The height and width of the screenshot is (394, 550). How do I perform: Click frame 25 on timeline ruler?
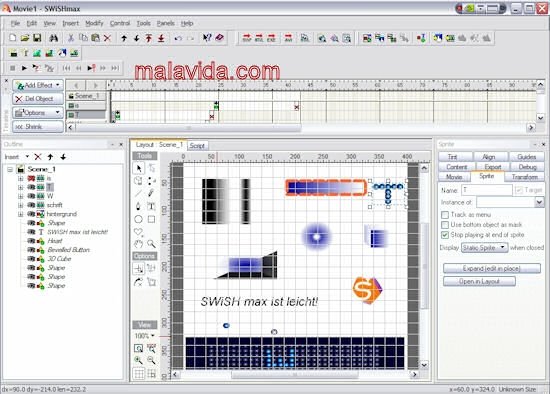click(220, 85)
